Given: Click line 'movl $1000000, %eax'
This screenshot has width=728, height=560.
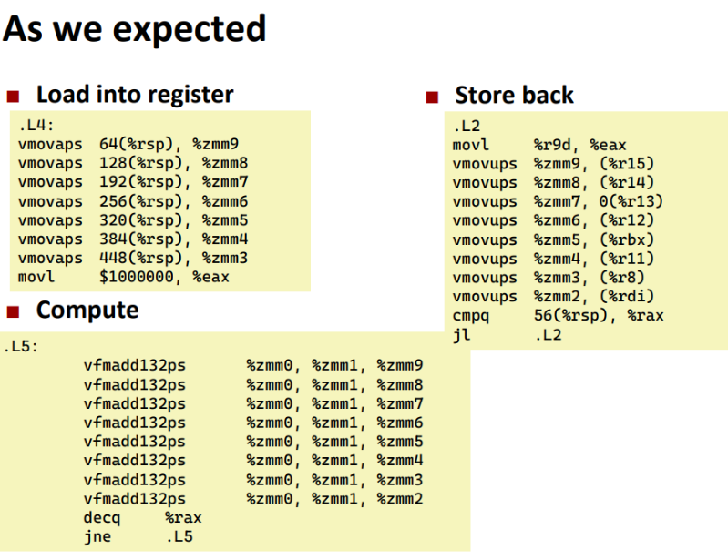Looking at the screenshot, I should point(124,278).
